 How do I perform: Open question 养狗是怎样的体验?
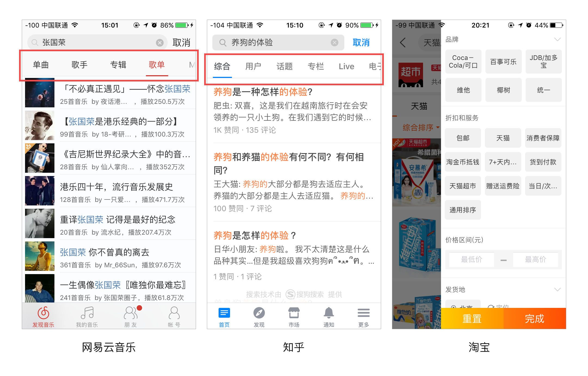(x=255, y=235)
